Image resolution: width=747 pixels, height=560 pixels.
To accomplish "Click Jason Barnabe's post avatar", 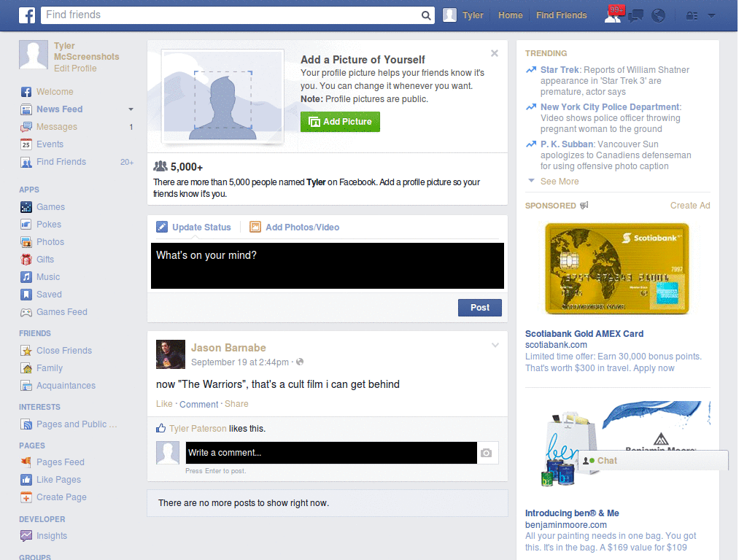I will click(x=171, y=354).
